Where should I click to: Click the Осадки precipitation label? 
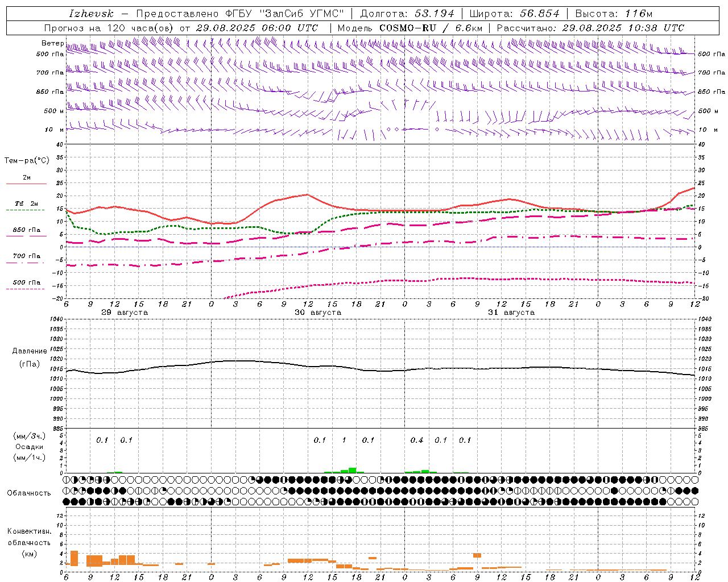click(30, 447)
